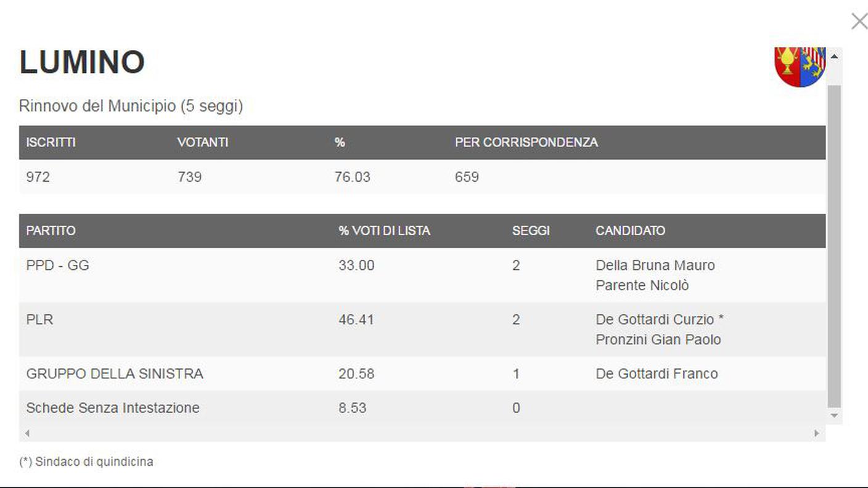Image resolution: width=868 pixels, height=488 pixels.
Task: Click the Schede Senza Intestazione row
Action: (x=422, y=408)
